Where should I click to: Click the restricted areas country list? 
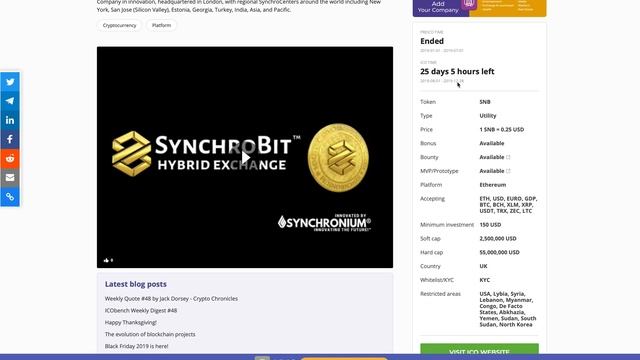point(508,309)
